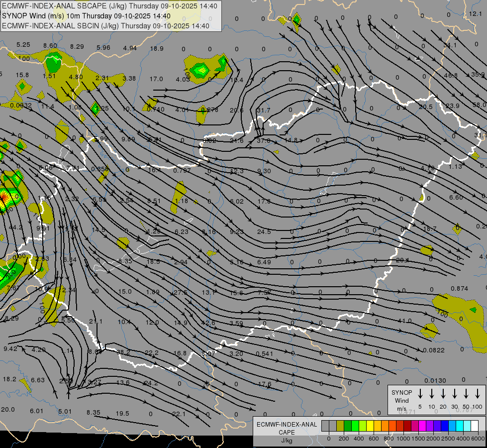Click the J/kg unit label in legend
This screenshot has height=448, width=487.
tap(287, 441)
